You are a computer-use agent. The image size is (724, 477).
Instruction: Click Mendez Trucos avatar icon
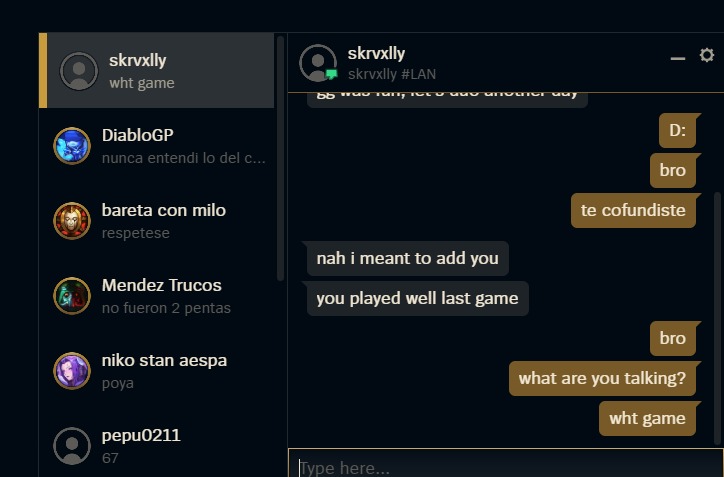(72, 296)
